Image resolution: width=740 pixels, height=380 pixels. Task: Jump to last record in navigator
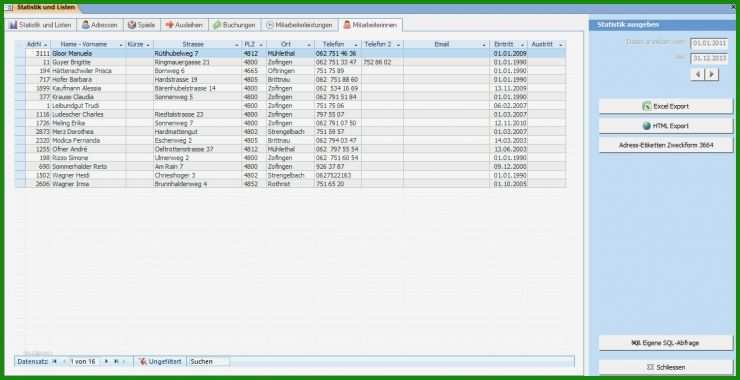coord(116,362)
